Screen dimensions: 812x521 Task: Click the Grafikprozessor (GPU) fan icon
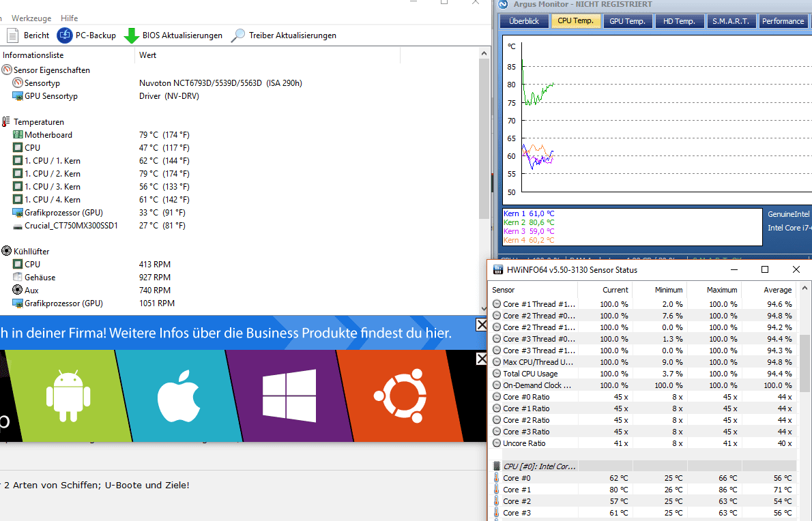tap(18, 303)
